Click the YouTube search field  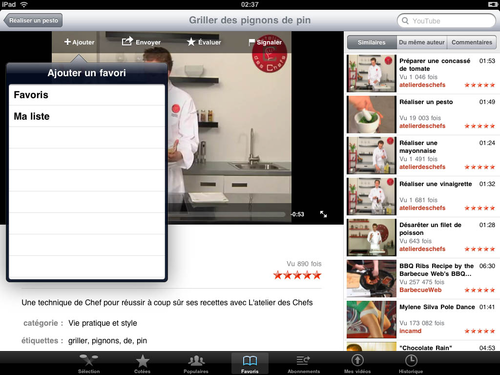[x=446, y=21]
